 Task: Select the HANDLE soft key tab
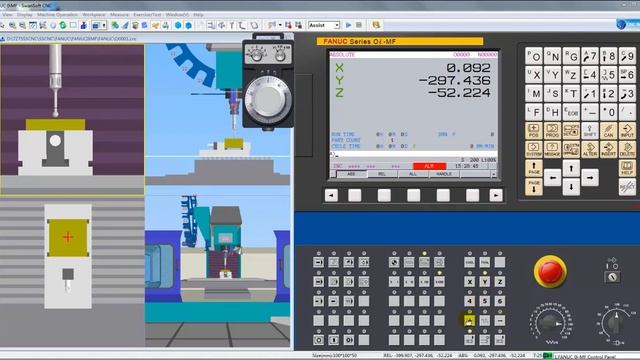444,174
